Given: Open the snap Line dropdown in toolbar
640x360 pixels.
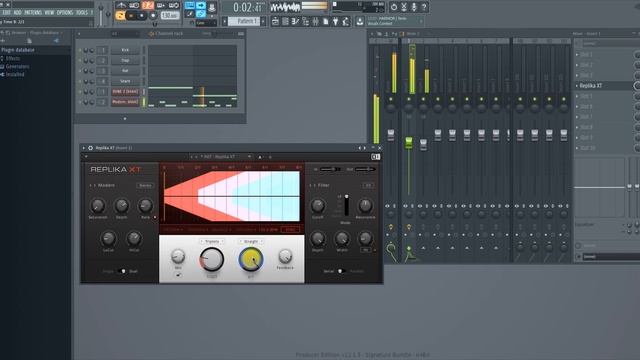Looking at the screenshot, I should click(206, 23).
